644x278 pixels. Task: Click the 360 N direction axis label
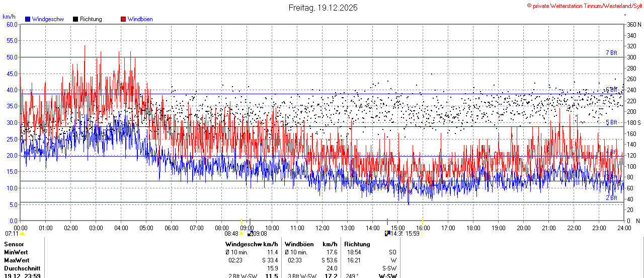click(634, 24)
